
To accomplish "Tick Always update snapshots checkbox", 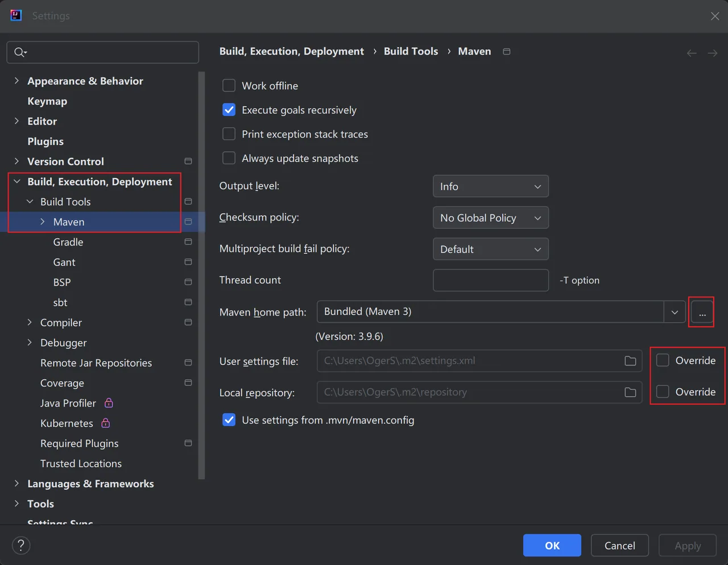I will pyautogui.click(x=229, y=158).
